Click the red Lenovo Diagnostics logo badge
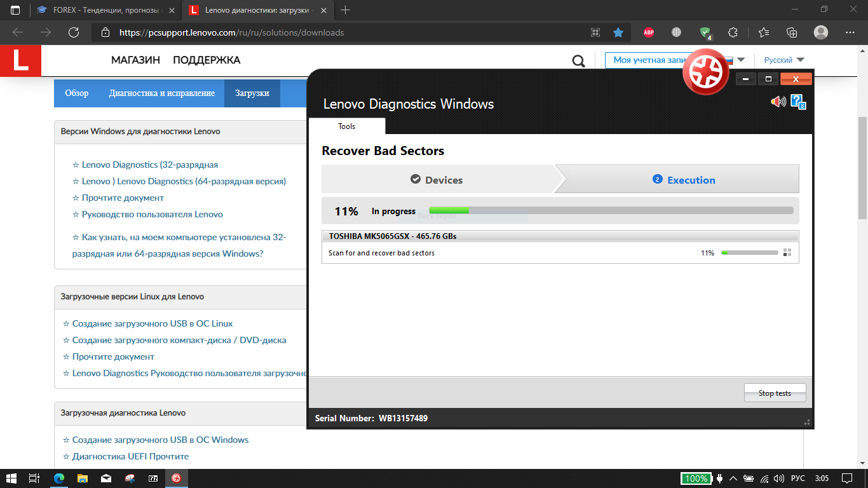Viewport: 868px width, 488px height. (705, 71)
